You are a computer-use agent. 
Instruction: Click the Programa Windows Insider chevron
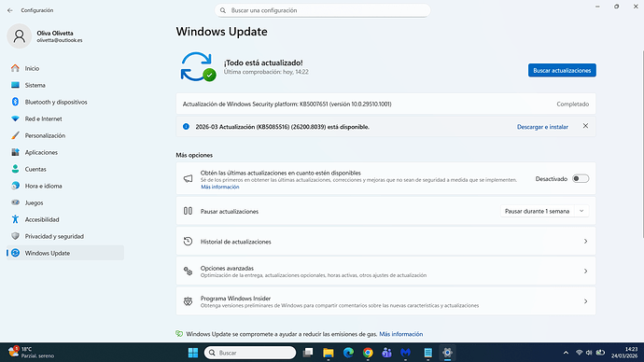pos(585,301)
